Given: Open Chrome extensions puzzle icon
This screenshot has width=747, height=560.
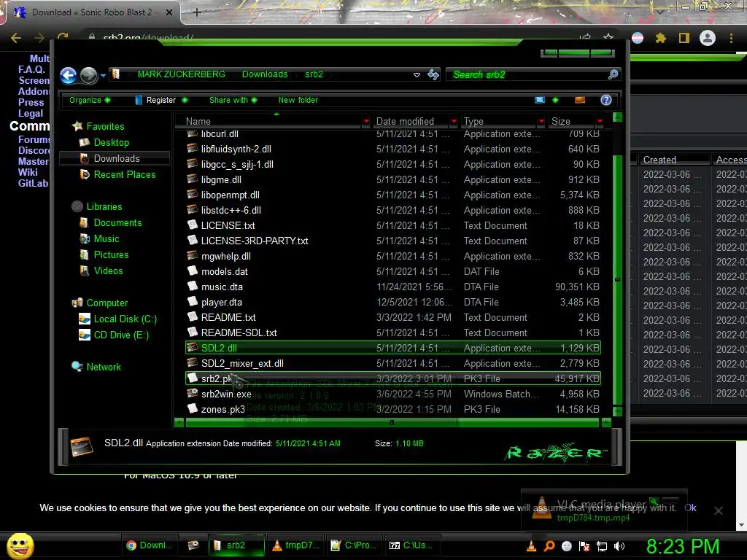Looking at the screenshot, I should click(660, 38).
